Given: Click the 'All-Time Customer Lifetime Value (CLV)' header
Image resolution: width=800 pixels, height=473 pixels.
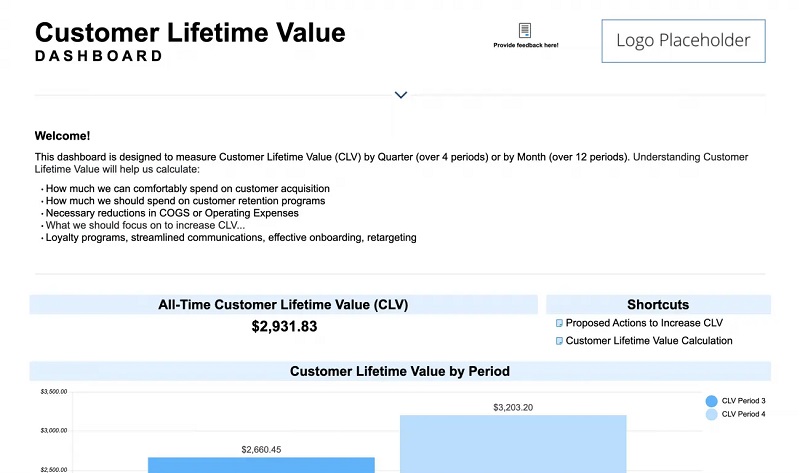Looking at the screenshot, I should click(x=283, y=305).
